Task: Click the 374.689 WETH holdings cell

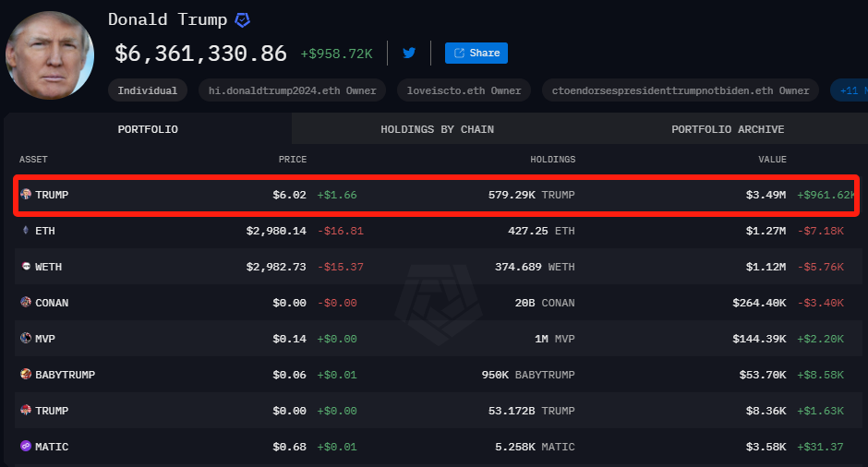Action: [535, 267]
